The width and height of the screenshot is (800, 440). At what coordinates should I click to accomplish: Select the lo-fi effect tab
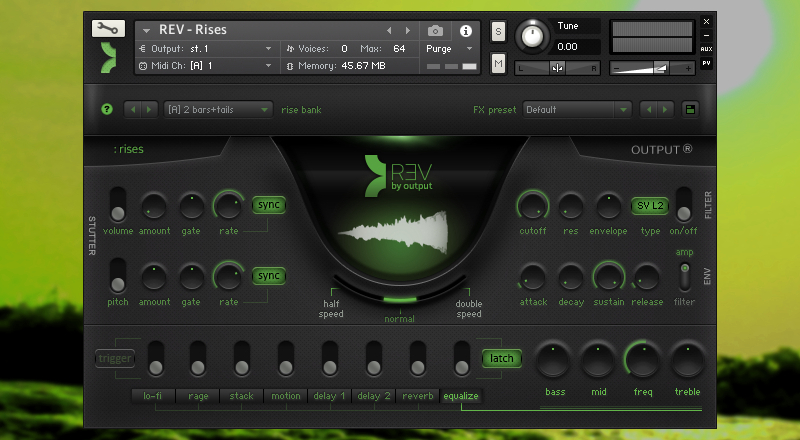(x=153, y=396)
